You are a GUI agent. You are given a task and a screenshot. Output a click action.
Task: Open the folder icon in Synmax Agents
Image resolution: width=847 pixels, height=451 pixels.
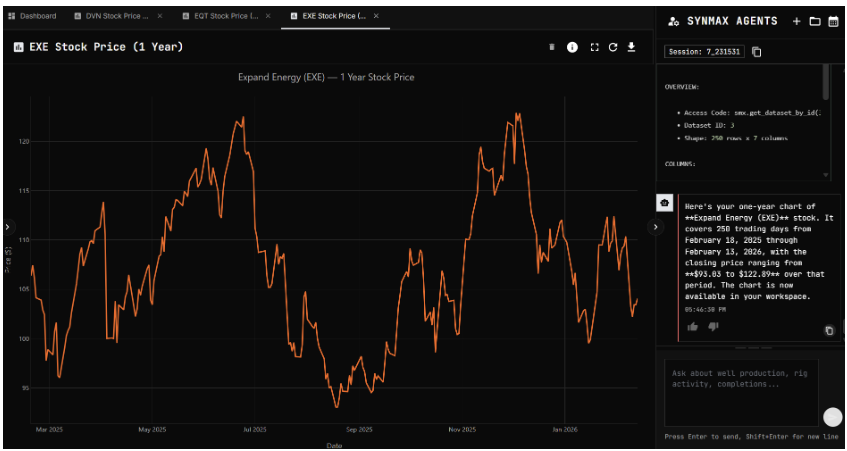tap(814, 21)
